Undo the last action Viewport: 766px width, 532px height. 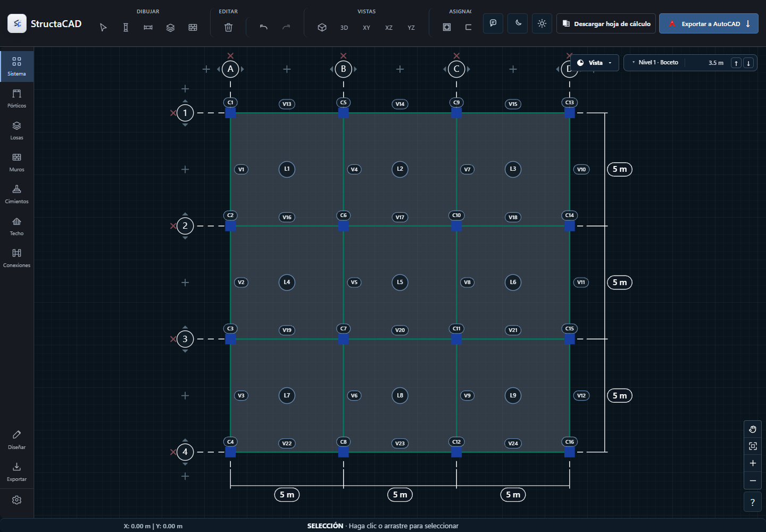pos(264,27)
